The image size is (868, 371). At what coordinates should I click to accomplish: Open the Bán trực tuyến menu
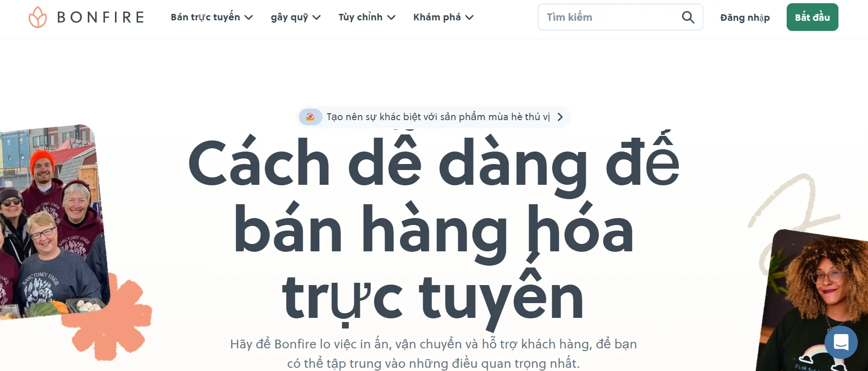(205, 18)
